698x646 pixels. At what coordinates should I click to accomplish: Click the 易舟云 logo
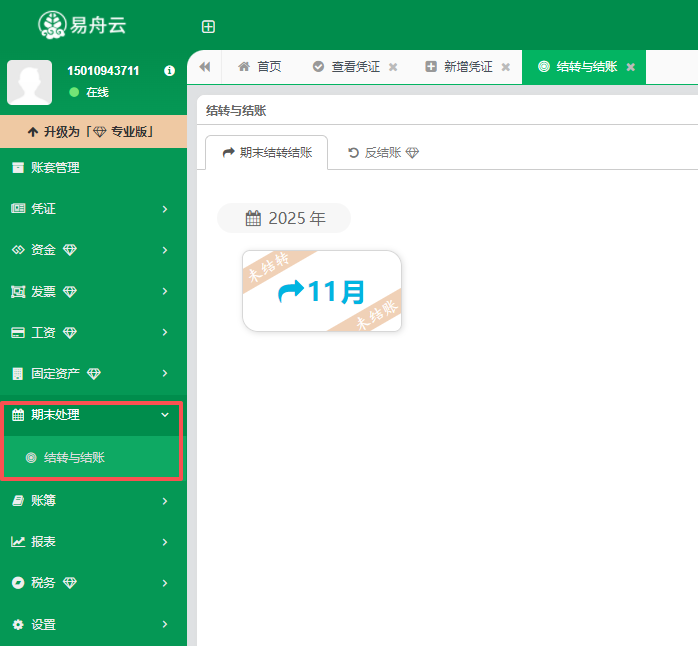[82, 24]
